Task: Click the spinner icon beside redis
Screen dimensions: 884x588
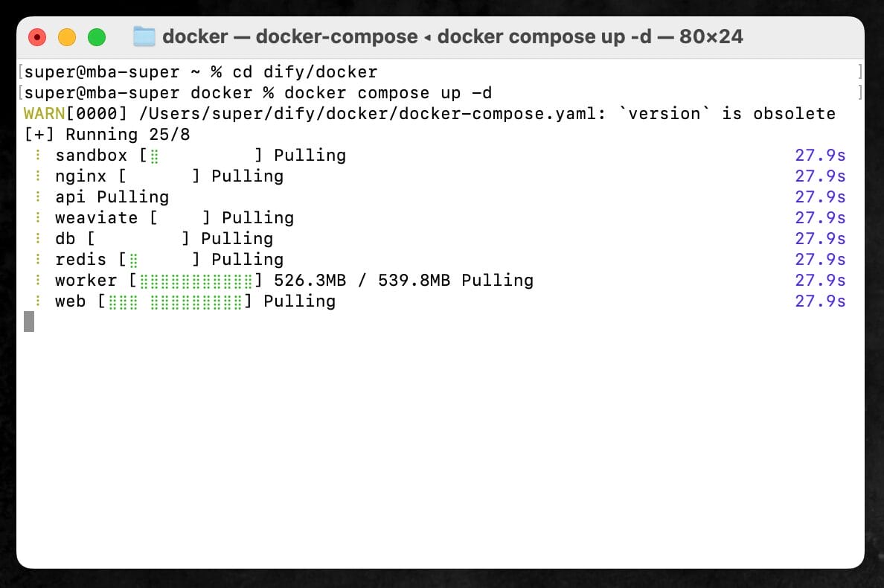Action: 36,260
